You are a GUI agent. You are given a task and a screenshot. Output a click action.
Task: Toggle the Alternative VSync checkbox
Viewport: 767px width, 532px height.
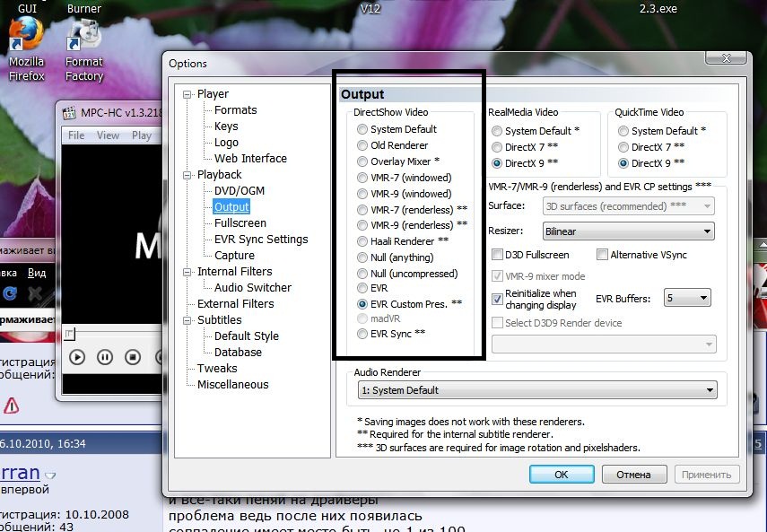coord(602,255)
